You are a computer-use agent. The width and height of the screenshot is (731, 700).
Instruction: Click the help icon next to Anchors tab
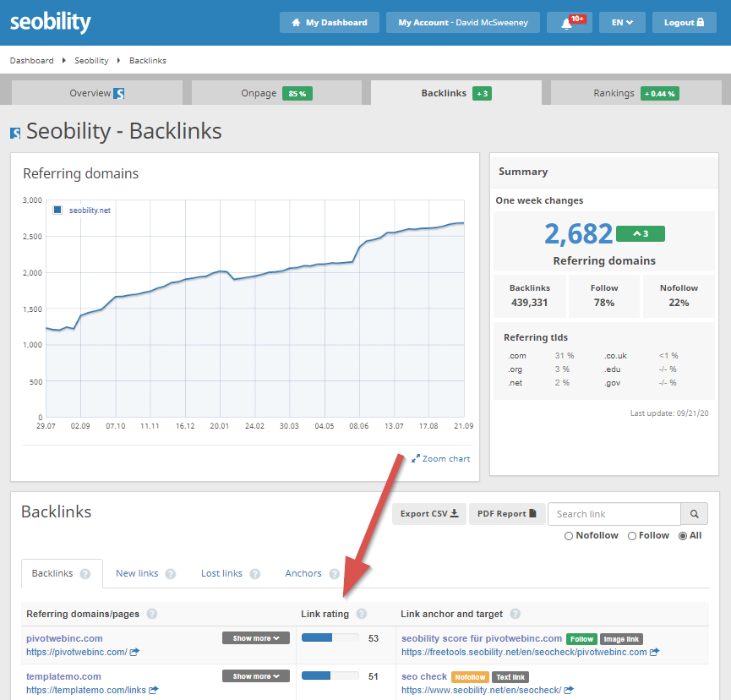[x=334, y=573]
